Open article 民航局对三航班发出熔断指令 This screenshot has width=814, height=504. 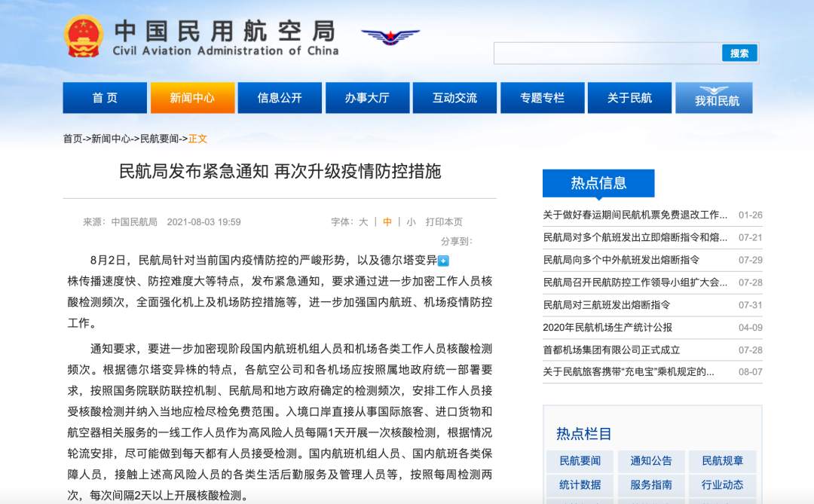[x=607, y=304]
